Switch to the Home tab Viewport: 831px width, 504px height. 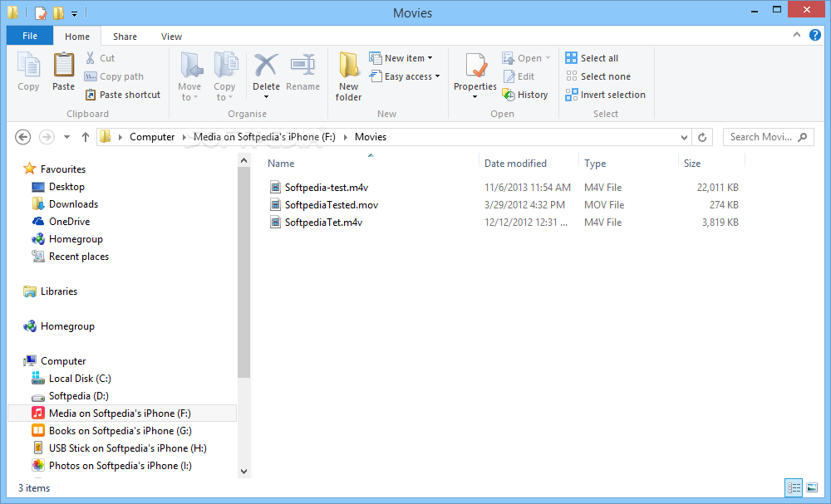point(76,37)
